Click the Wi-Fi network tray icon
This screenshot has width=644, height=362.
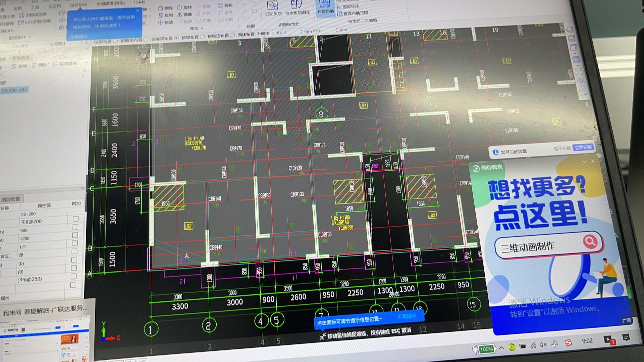point(533,346)
